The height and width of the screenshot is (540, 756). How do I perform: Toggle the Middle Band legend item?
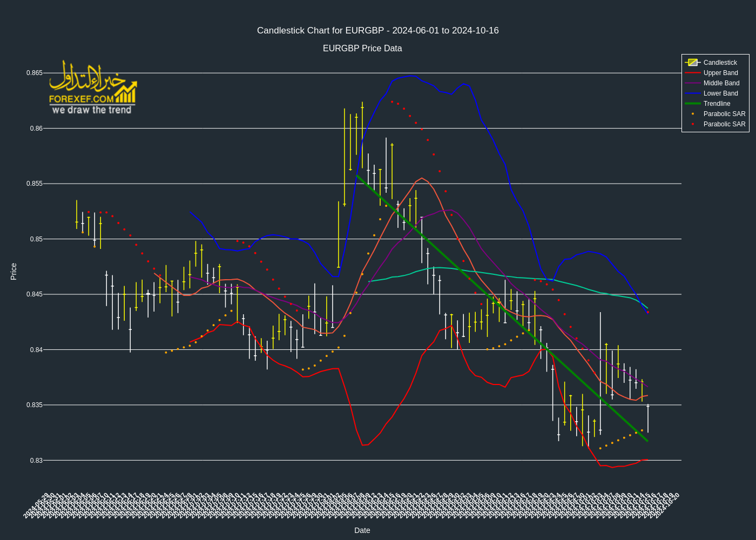pos(715,83)
